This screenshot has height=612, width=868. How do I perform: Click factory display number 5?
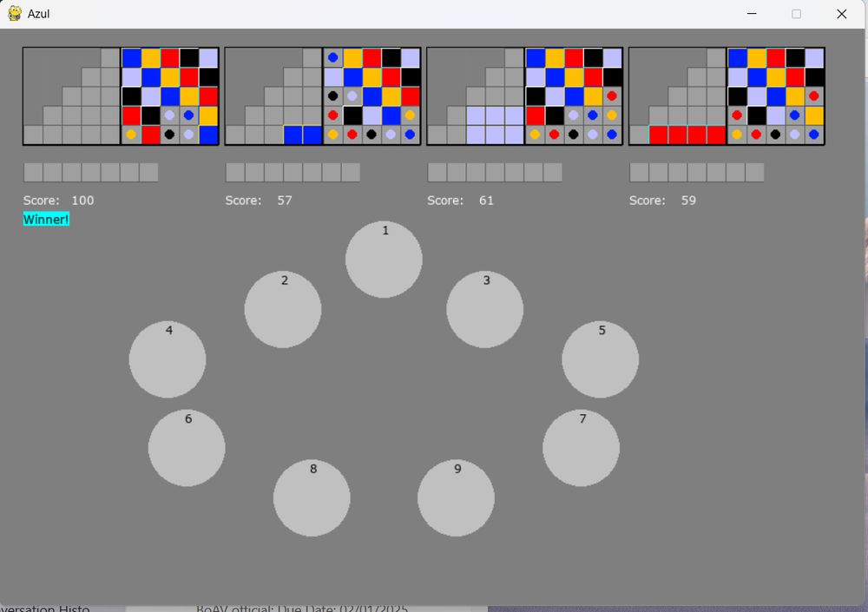600,359
